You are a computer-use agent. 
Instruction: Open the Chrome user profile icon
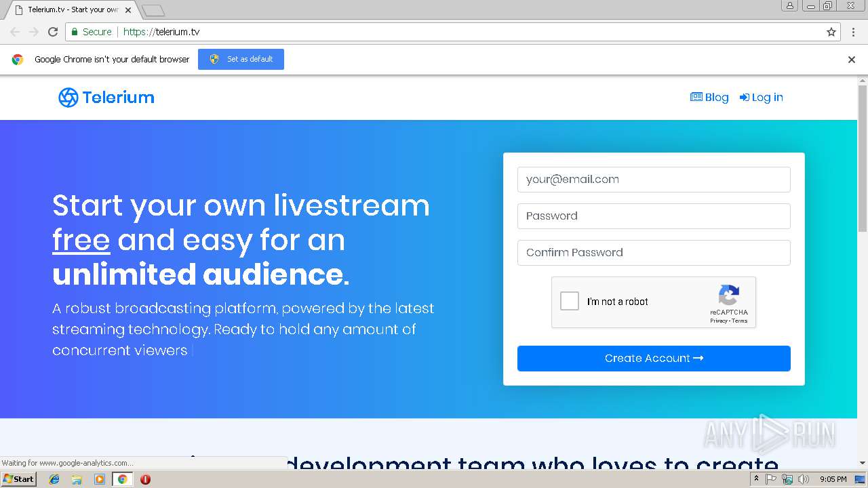pyautogui.click(x=790, y=5)
